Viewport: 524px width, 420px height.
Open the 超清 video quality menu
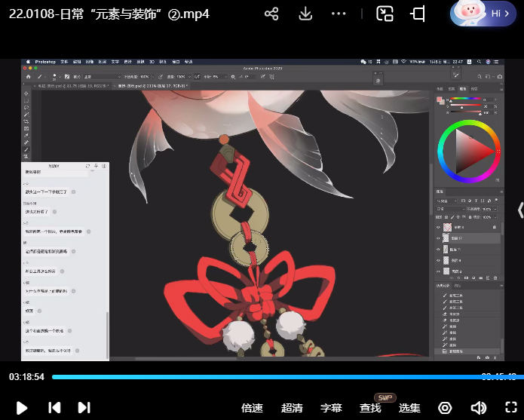[x=292, y=408]
